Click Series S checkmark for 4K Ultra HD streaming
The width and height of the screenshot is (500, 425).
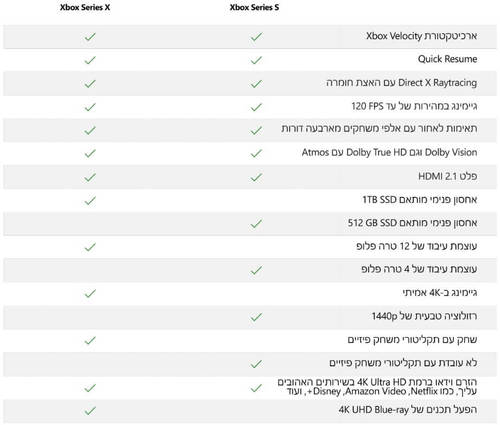(x=256, y=388)
